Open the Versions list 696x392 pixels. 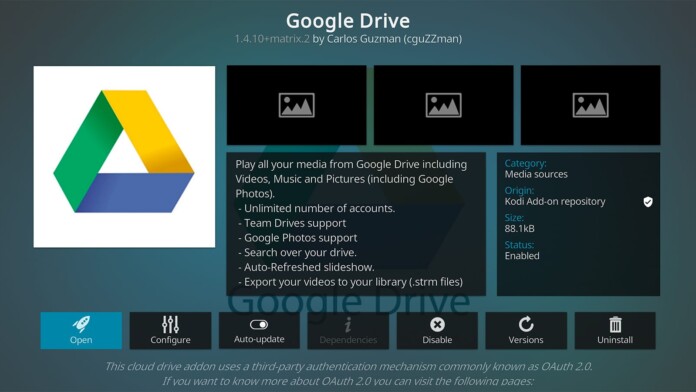tap(526, 330)
